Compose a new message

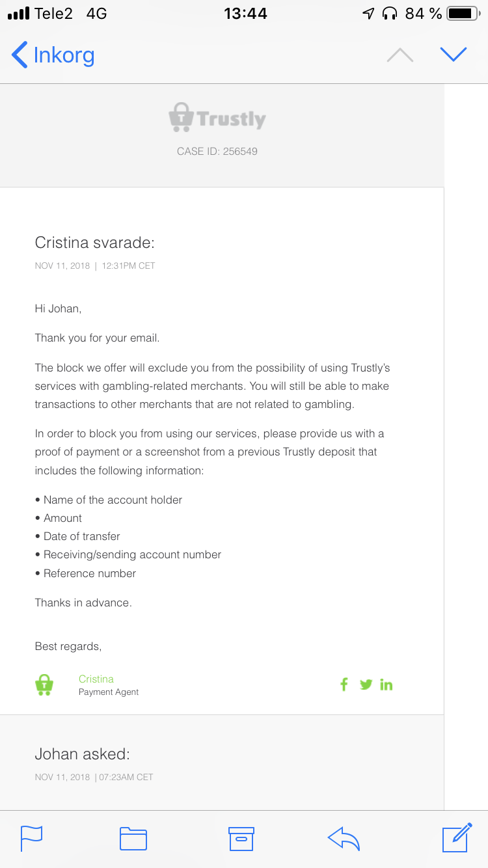tap(456, 837)
